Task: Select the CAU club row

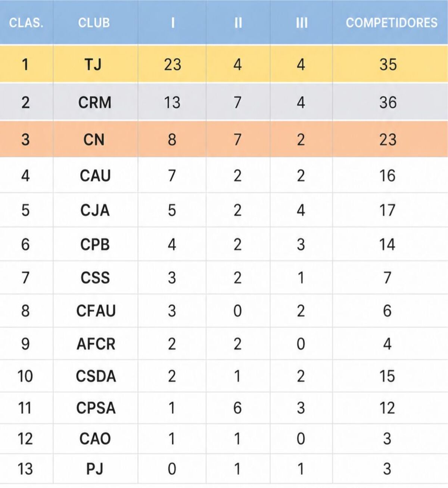Action: [x=224, y=175]
